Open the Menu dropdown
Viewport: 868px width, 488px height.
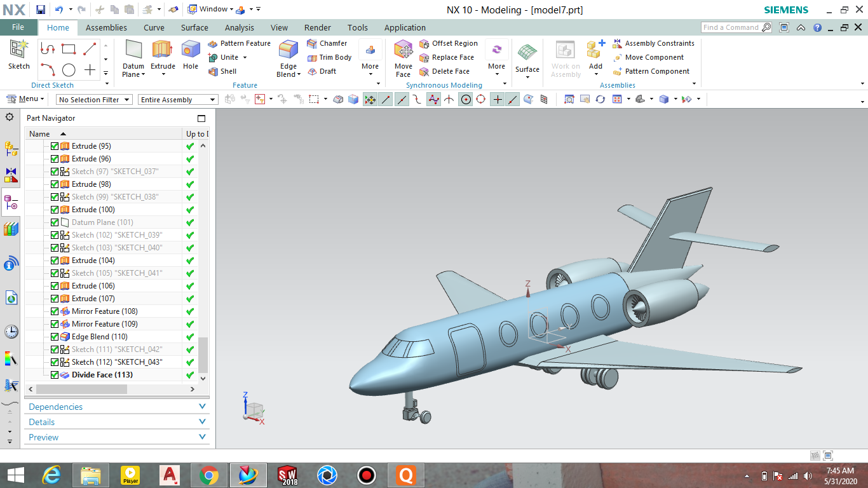25,99
